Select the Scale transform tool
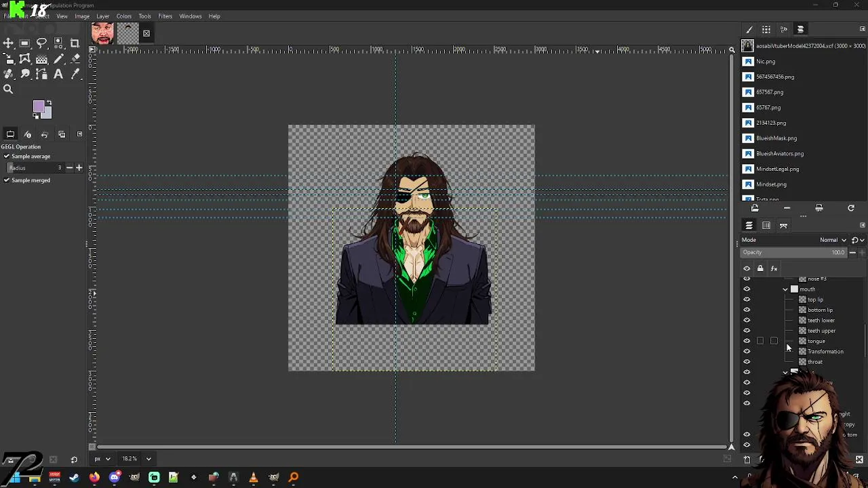This screenshot has width=868, height=488. point(8,59)
